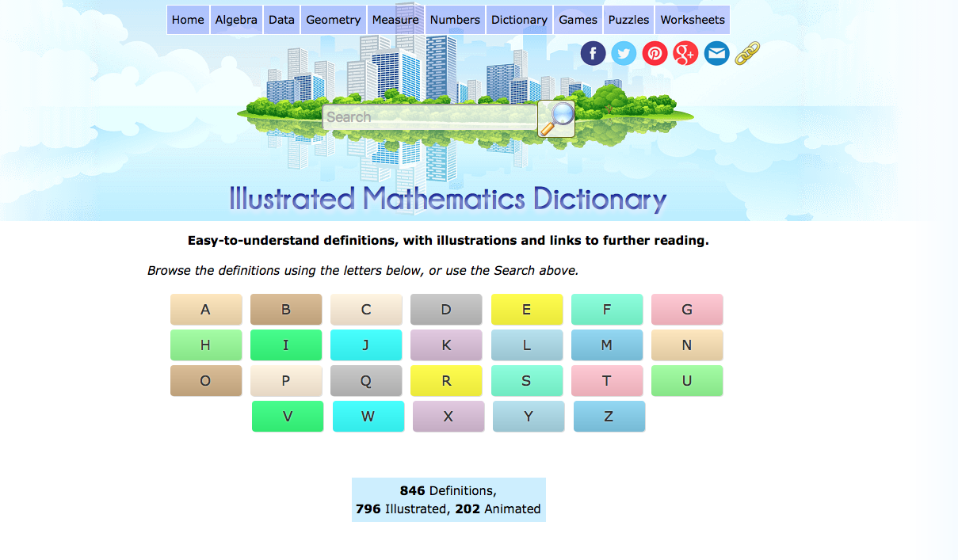This screenshot has height=560, width=958.
Task: Browse definitions starting with A
Action: (x=206, y=309)
